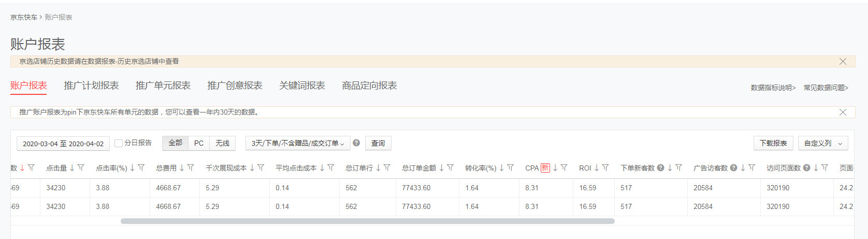Filter 转化率(%) column
This screenshot has width=868, height=239.
pos(510,167)
